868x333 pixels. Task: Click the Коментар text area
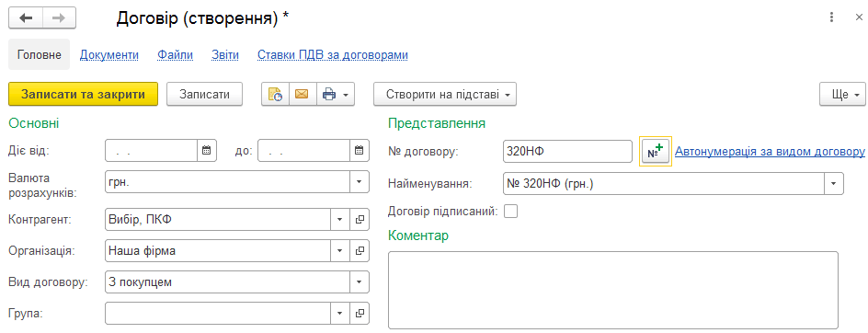[612, 291]
